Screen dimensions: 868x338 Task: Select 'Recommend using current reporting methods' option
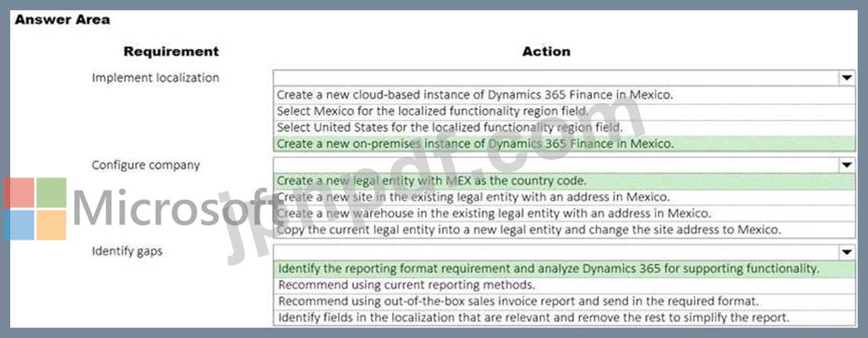click(x=565, y=285)
